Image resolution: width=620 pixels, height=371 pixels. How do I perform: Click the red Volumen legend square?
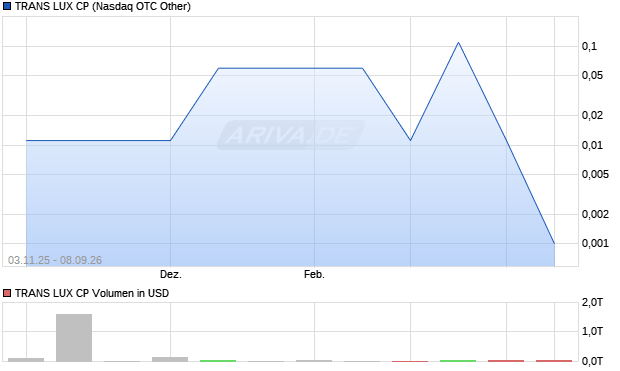click(x=7, y=293)
